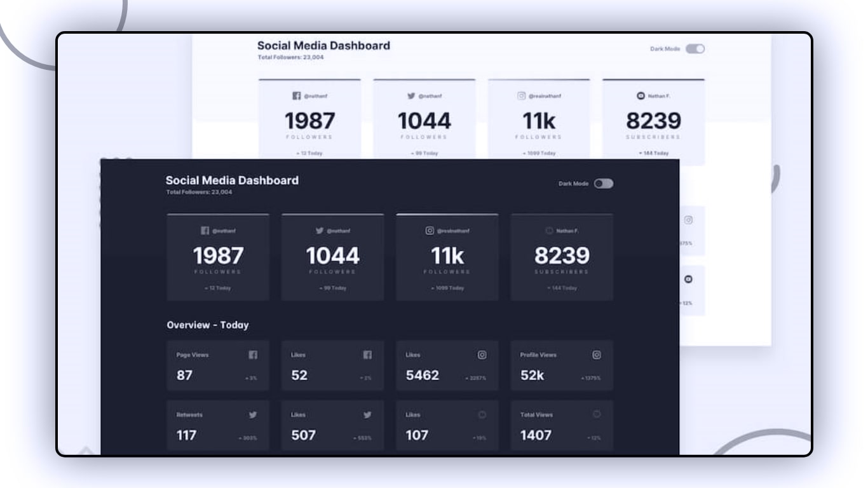Select the Total Views 1407 overview card

tap(562, 426)
